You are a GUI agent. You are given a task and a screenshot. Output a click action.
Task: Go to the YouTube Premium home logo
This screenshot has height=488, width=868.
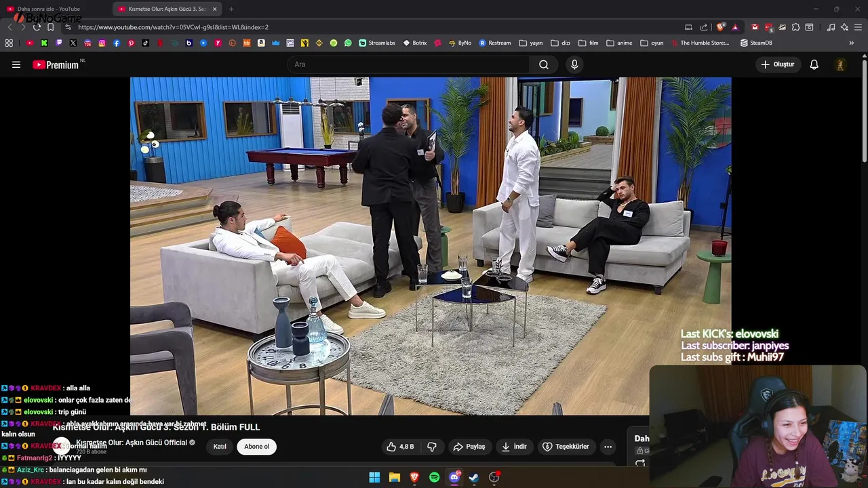click(56, 65)
